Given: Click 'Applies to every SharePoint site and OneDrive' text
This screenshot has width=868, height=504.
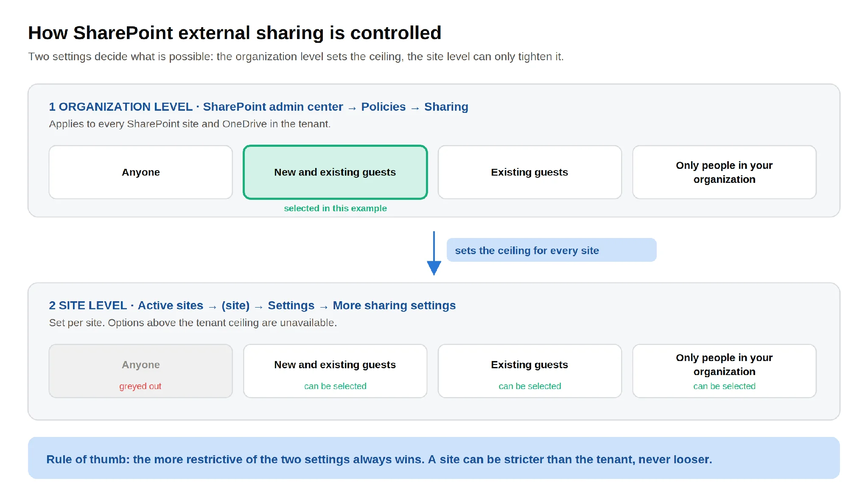Looking at the screenshot, I should click(x=190, y=124).
